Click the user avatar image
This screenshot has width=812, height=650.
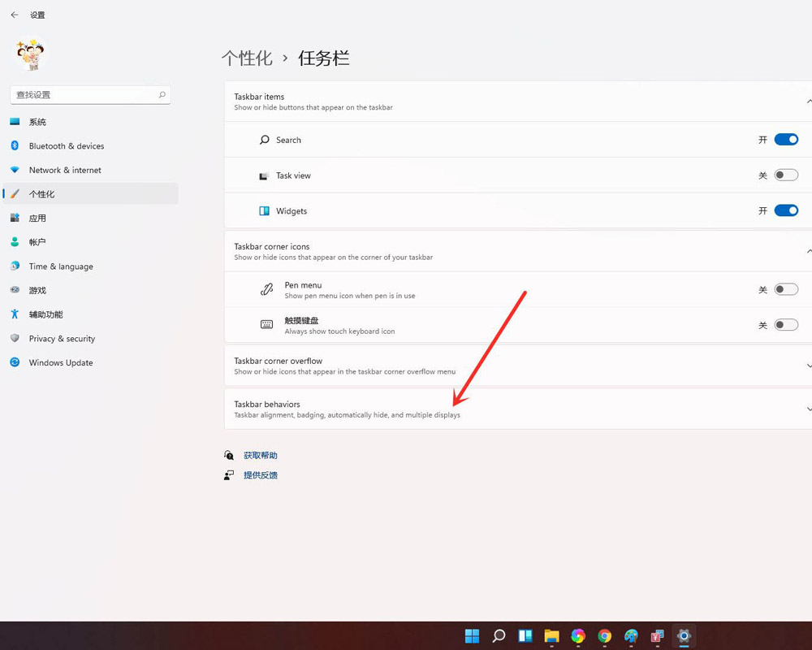coord(29,54)
